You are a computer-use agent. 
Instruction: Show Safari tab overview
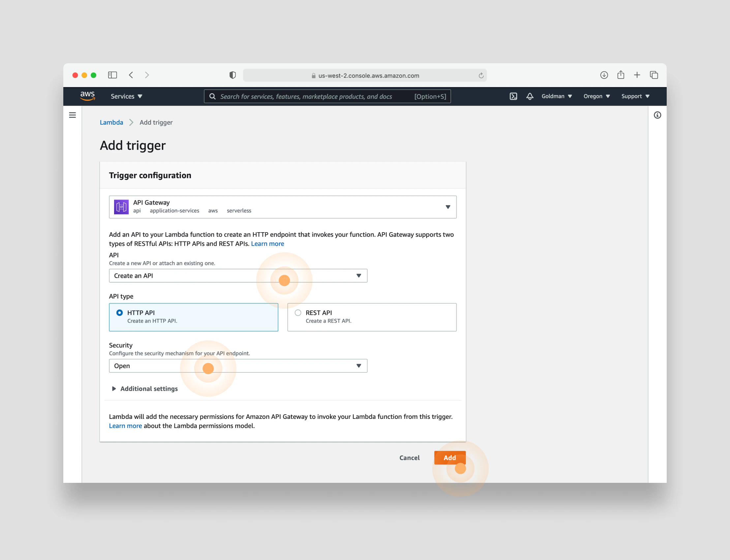(654, 75)
